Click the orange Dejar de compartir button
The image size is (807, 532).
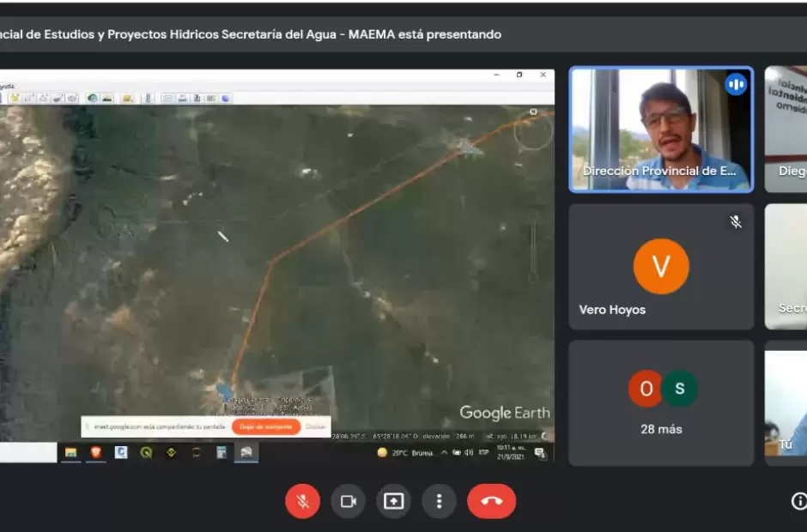(265, 426)
